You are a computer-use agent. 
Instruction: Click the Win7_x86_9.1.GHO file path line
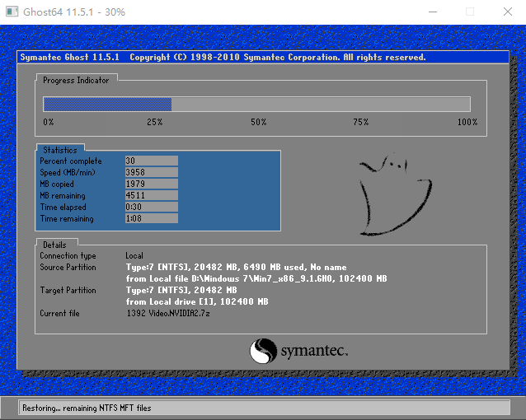click(256, 278)
